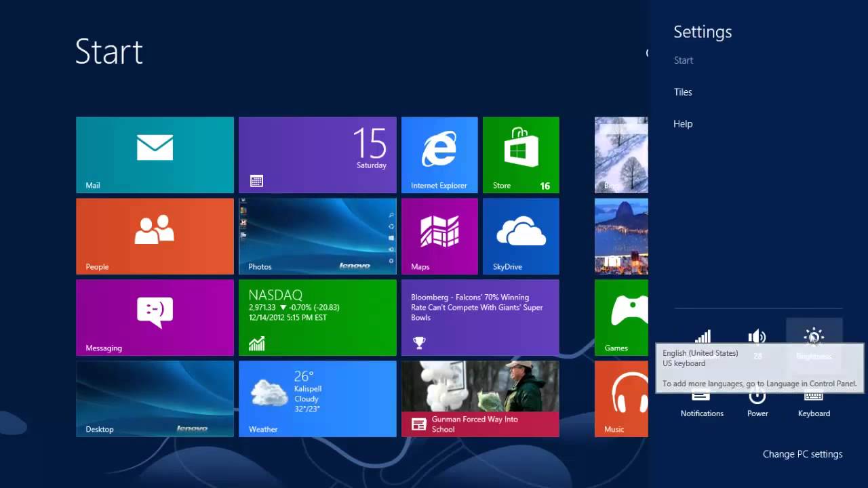Open Help in the Settings pane

point(683,124)
